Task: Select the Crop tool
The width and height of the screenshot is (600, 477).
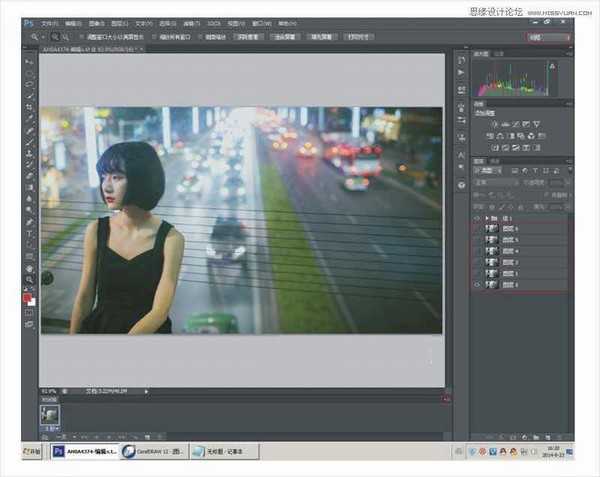Action: 29,108
